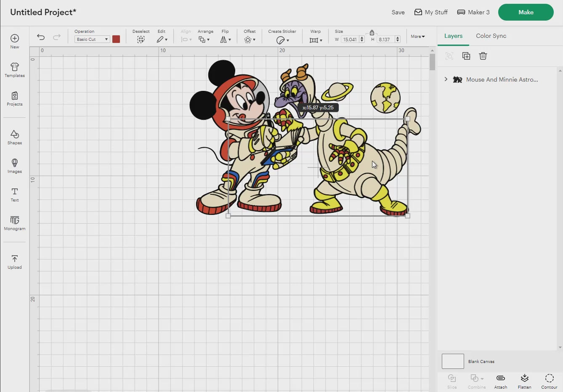The height and width of the screenshot is (392, 563).
Task: Click the Attach button
Action: pyautogui.click(x=501, y=381)
